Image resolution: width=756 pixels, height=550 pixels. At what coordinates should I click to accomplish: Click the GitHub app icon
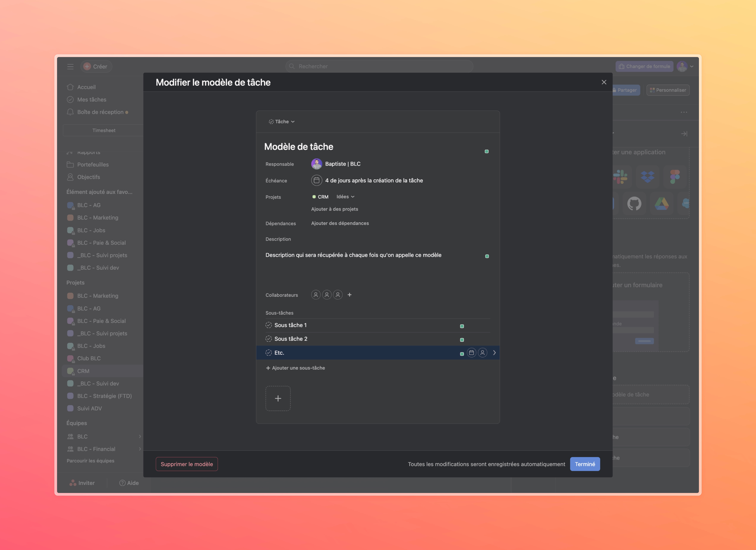[x=634, y=204]
